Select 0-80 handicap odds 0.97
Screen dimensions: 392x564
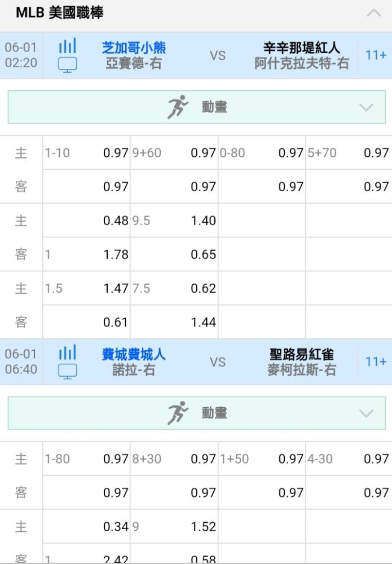click(262, 153)
